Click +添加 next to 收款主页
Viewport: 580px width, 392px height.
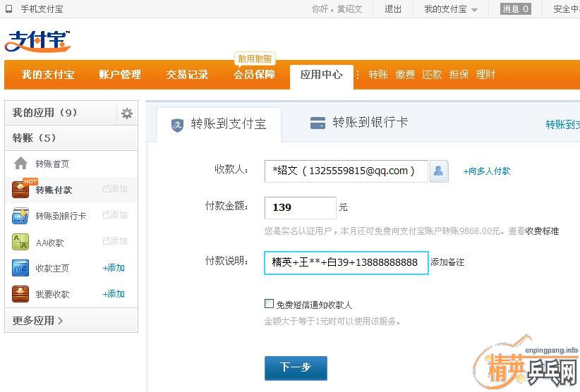114,268
